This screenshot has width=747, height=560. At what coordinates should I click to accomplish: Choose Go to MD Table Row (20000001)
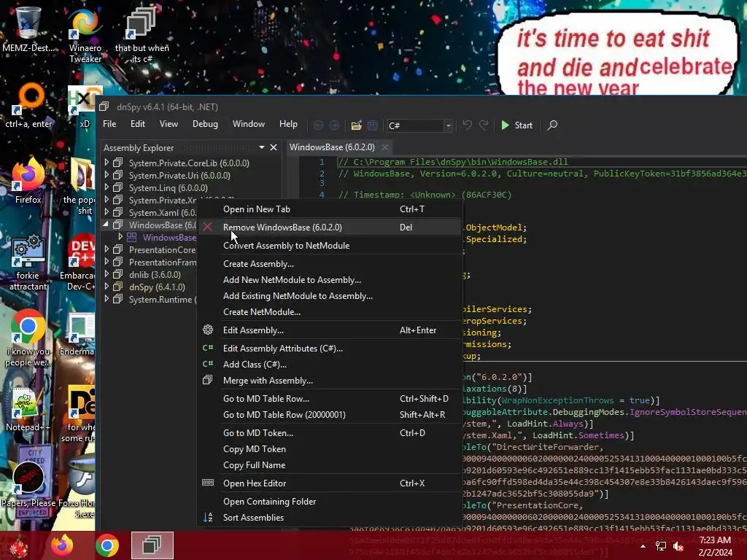330,415
